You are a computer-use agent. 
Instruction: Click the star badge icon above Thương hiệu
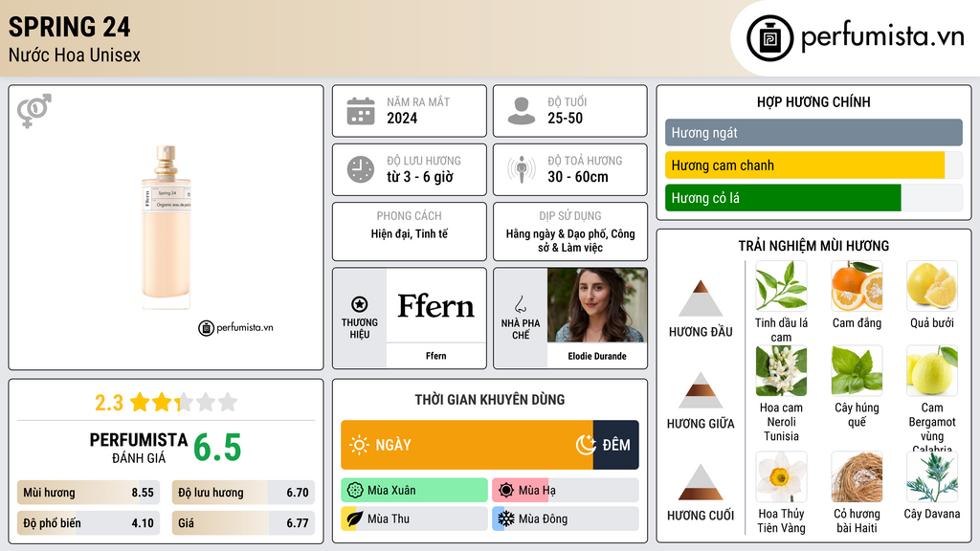pyautogui.click(x=360, y=304)
